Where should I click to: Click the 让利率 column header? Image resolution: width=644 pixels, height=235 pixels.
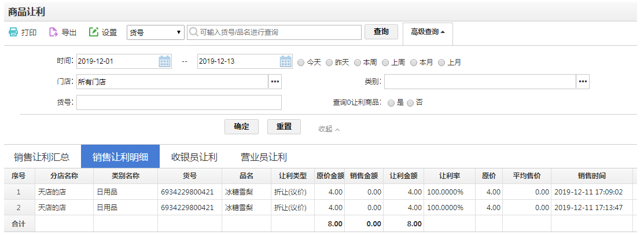point(450,176)
